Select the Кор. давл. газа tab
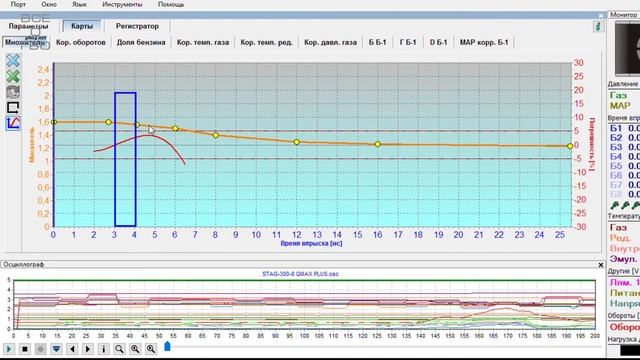The width and height of the screenshot is (640, 360). coord(330,42)
